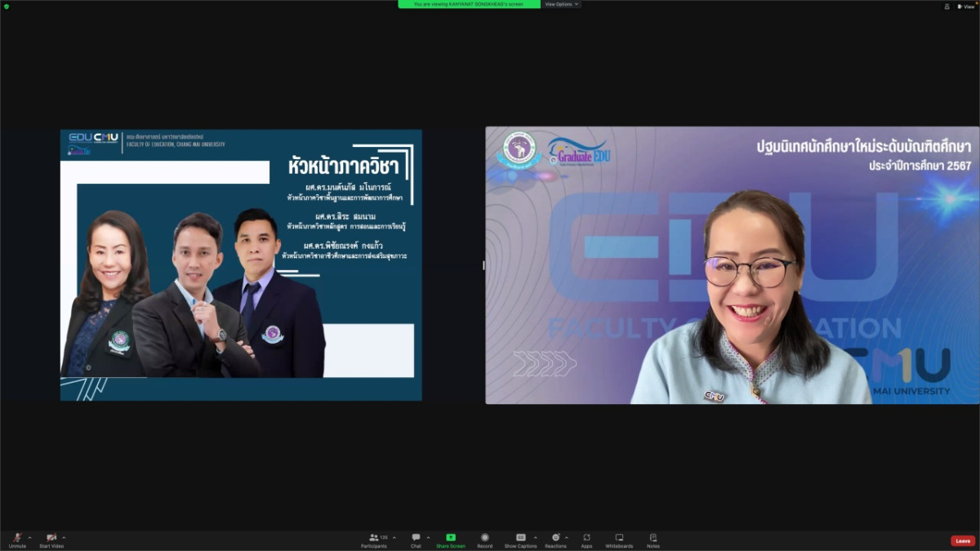Image resolution: width=980 pixels, height=551 pixels.
Task: Expand the video options arrow beside Start Video
Action: [64, 537]
